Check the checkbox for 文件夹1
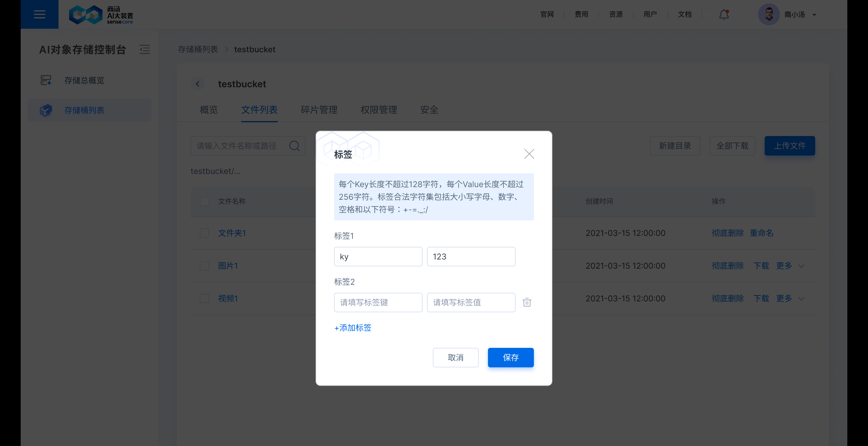The width and height of the screenshot is (868, 446). [204, 233]
